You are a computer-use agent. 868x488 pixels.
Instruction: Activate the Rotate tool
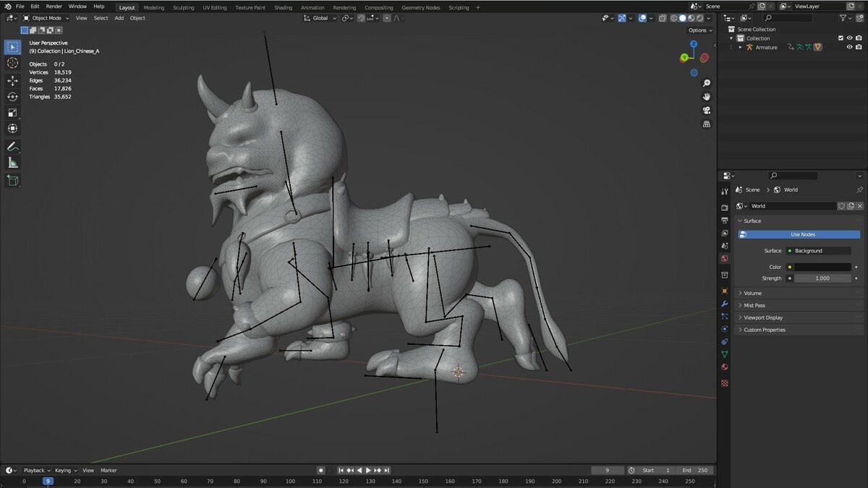pyautogui.click(x=12, y=97)
